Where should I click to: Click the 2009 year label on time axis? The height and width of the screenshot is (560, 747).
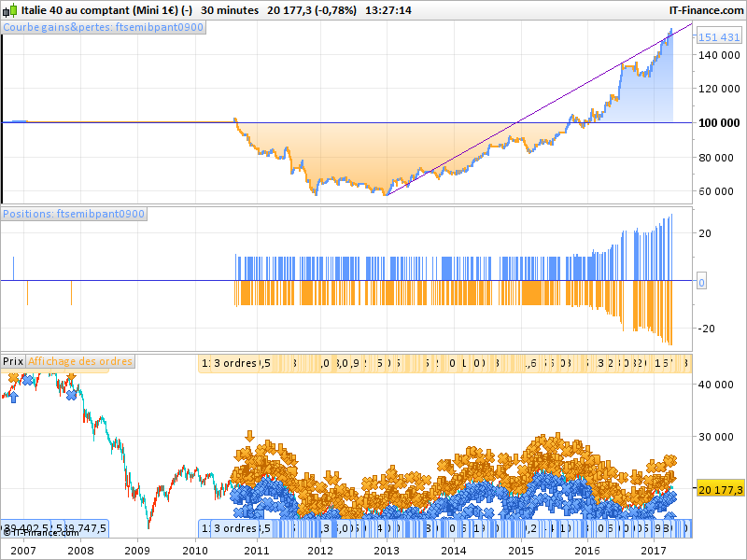pyautogui.click(x=137, y=551)
